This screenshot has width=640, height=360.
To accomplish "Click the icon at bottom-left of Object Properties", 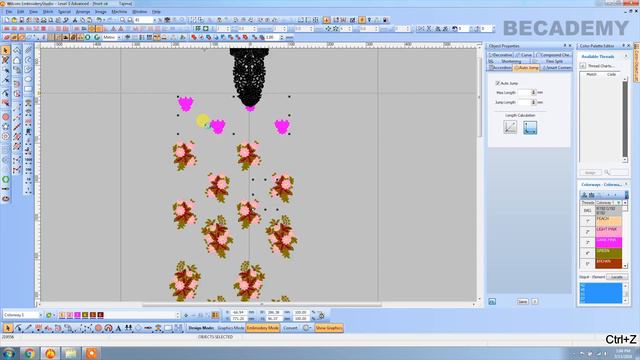I will [x=492, y=302].
